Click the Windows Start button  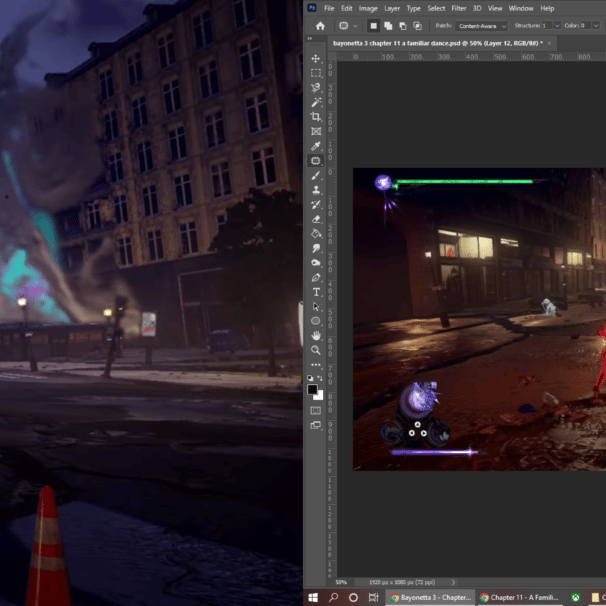pos(313,597)
